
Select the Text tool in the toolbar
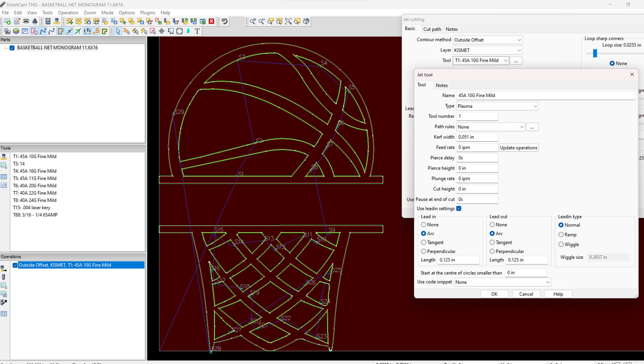pyautogui.click(x=197, y=31)
